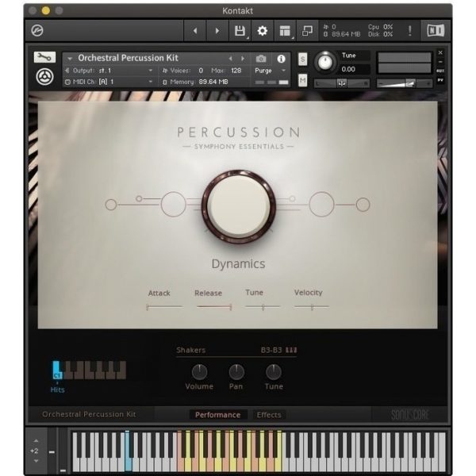Screen dimensions: 476x476
Task: Go to next instrument with right arrow
Action: coord(217,31)
